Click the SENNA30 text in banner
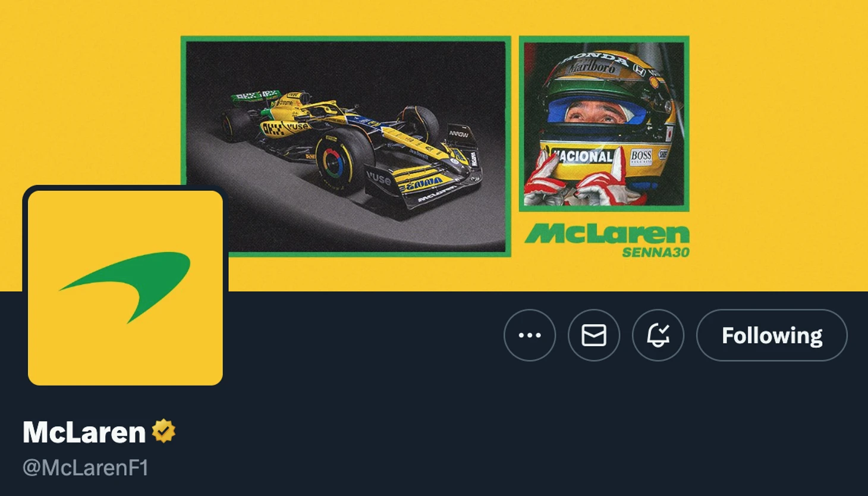The width and height of the screenshot is (868, 496). click(x=656, y=252)
